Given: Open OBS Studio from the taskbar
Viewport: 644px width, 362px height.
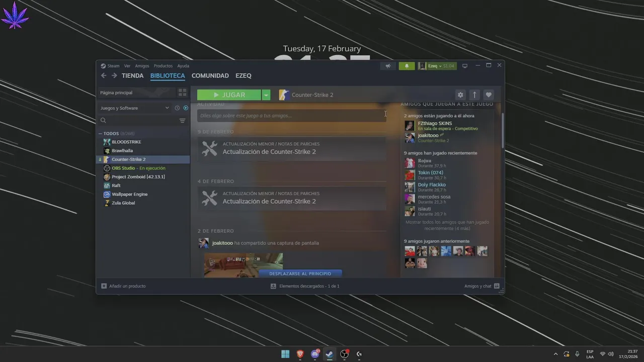Looking at the screenshot, I should pyautogui.click(x=345, y=354).
